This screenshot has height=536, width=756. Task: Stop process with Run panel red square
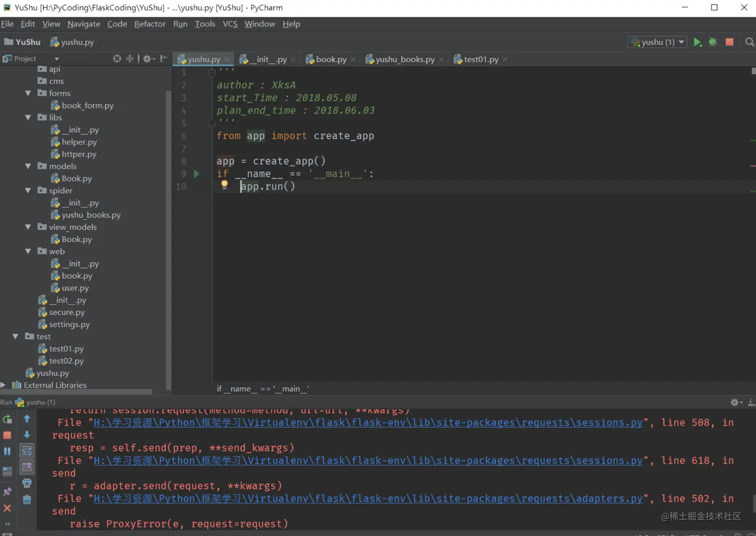[x=7, y=435]
